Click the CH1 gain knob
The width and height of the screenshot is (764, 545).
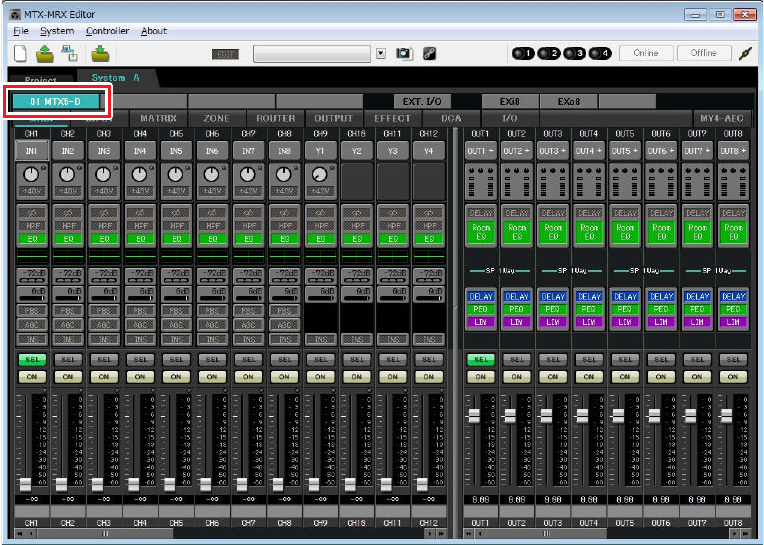click(31, 174)
